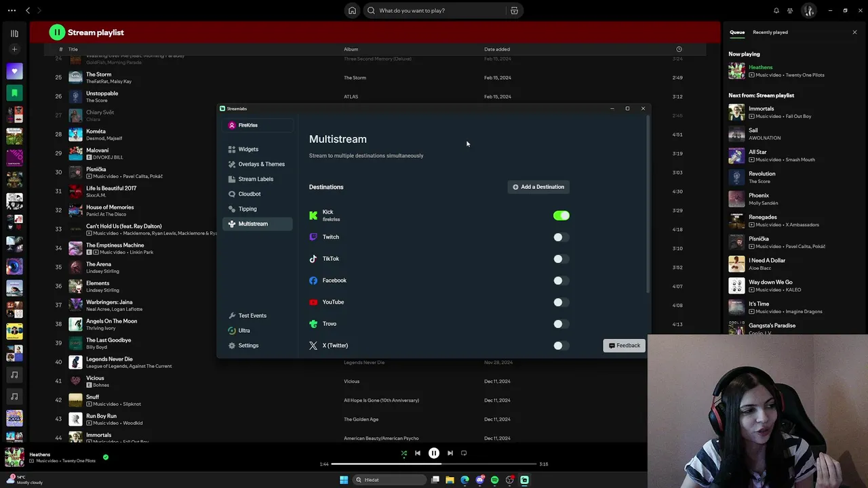Seek on the Spotify song progress bar

tap(434, 464)
